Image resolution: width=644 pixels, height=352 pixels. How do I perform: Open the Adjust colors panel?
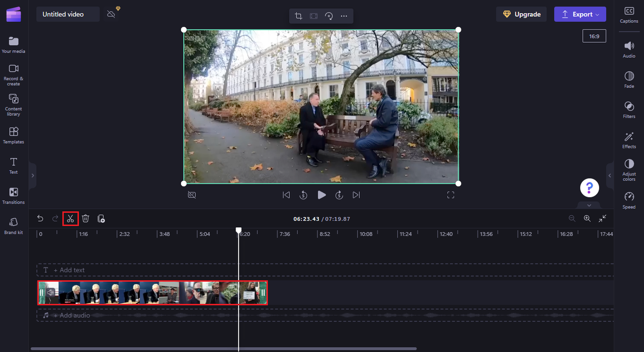click(629, 170)
